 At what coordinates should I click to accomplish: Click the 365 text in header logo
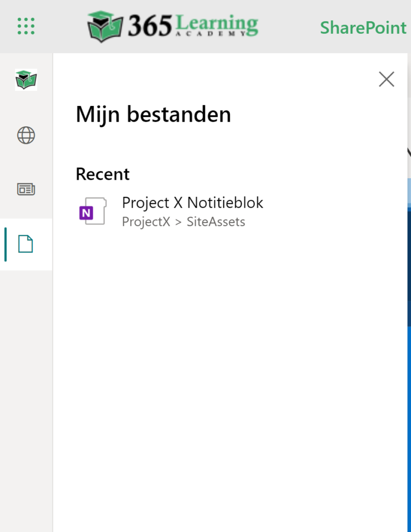[x=149, y=27]
